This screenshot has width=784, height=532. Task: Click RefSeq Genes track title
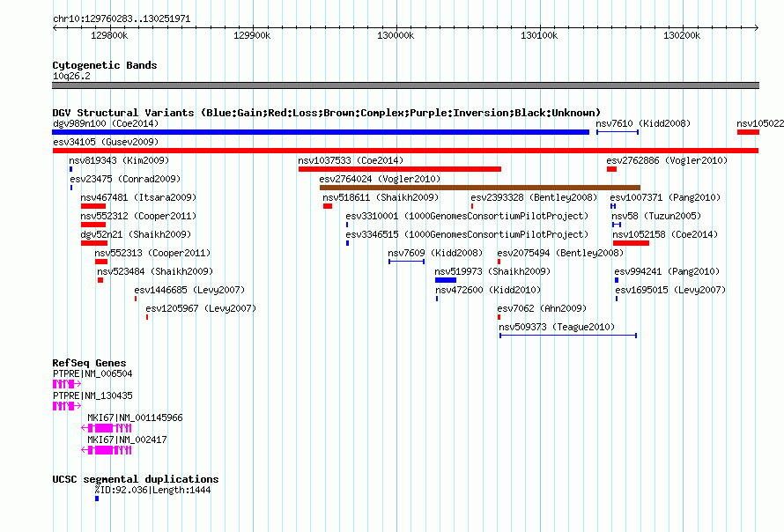[90, 363]
